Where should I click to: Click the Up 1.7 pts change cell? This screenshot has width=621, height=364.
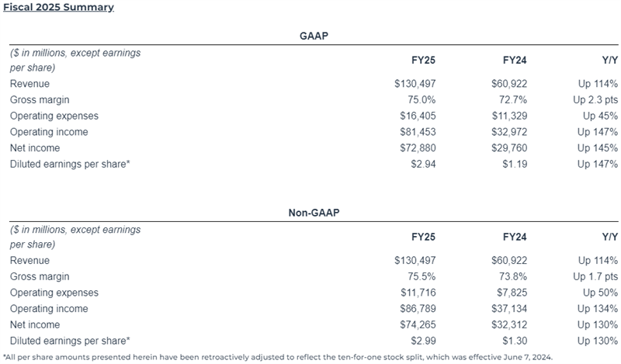coord(595,276)
